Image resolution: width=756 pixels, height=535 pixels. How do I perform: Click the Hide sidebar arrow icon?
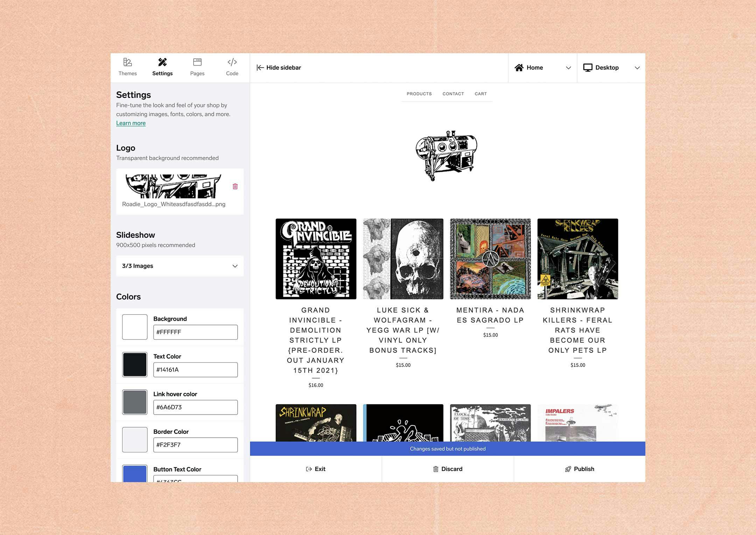(260, 68)
